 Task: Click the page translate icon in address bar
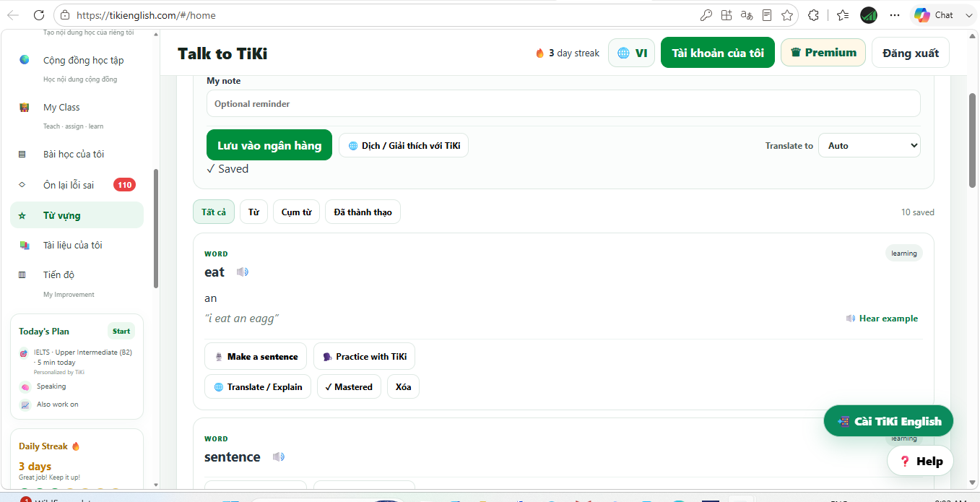click(x=747, y=15)
